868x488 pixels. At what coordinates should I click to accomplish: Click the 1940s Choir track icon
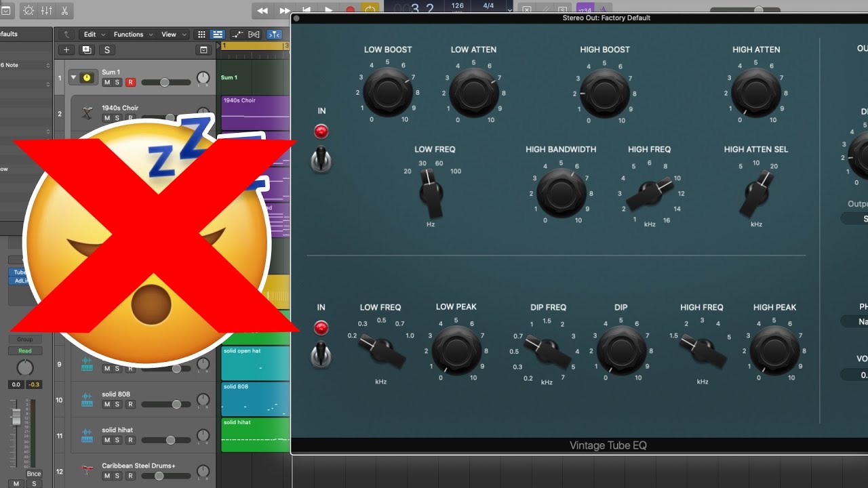pos(87,113)
